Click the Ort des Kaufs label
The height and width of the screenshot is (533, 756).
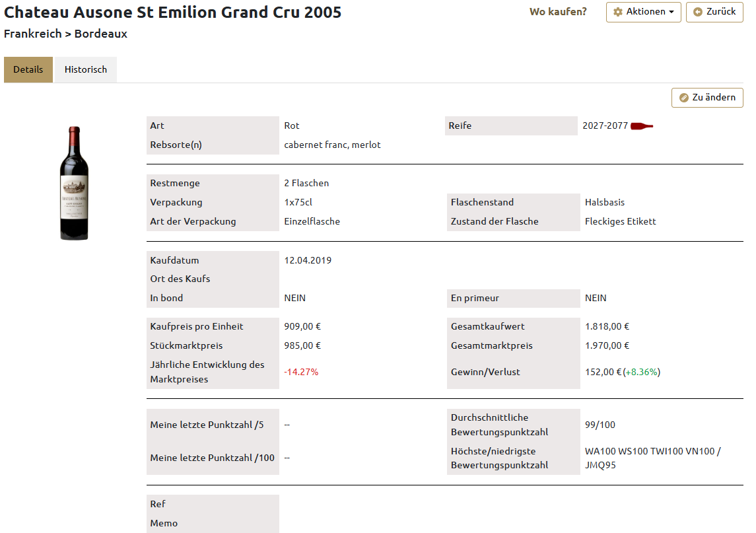click(180, 279)
